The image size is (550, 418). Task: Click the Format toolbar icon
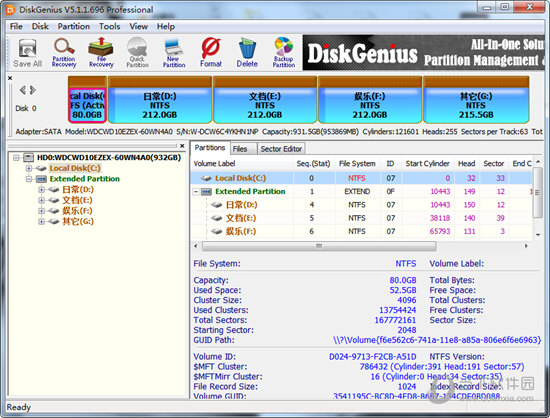click(211, 53)
